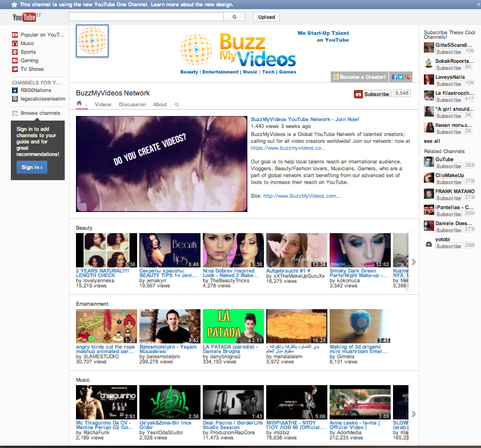Subscribe to iPantellas channel
This screenshot has height=448, width=481.
click(x=448, y=214)
